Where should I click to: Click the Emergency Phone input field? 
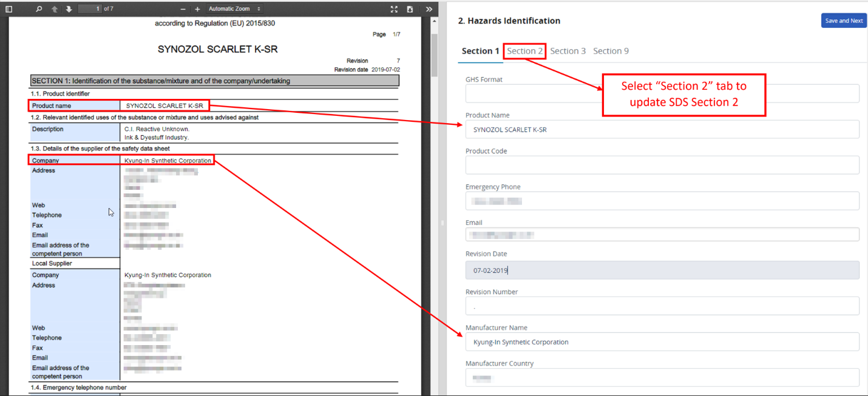(662, 201)
